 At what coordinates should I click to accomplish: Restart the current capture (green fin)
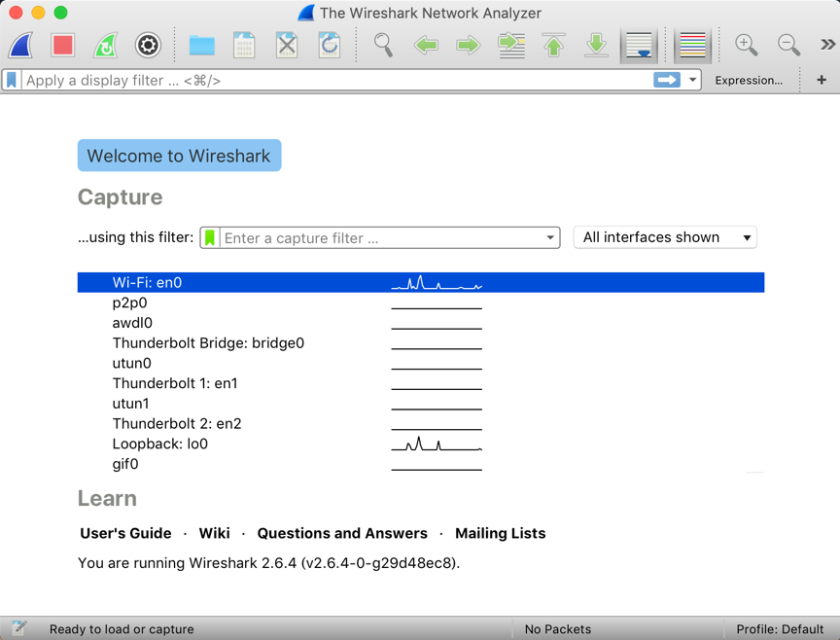point(106,45)
